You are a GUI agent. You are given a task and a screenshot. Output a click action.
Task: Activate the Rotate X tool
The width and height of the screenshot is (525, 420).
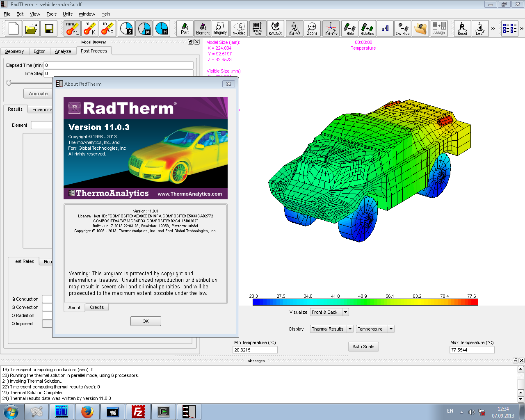(276, 29)
